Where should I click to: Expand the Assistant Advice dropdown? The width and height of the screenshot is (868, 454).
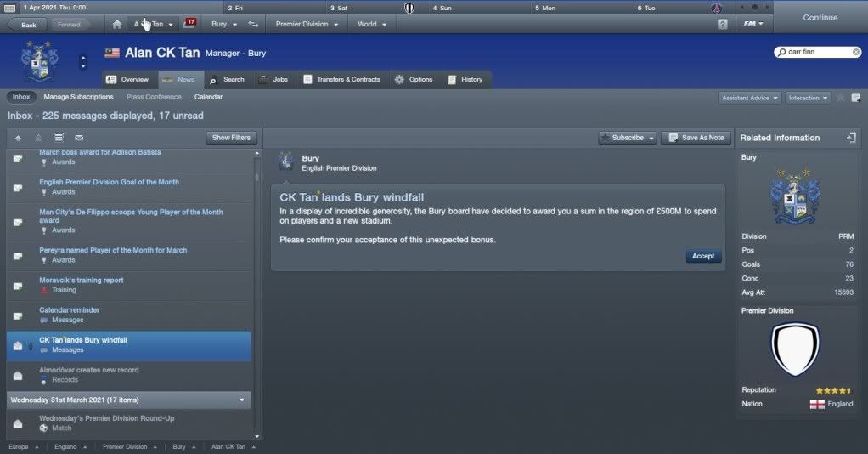coord(750,98)
